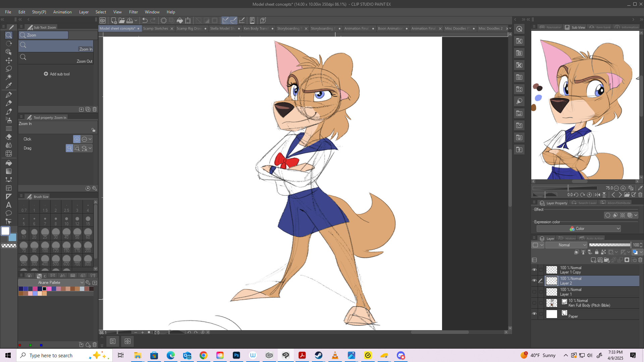Click the Undo arrow in toolbar

tap(145, 20)
